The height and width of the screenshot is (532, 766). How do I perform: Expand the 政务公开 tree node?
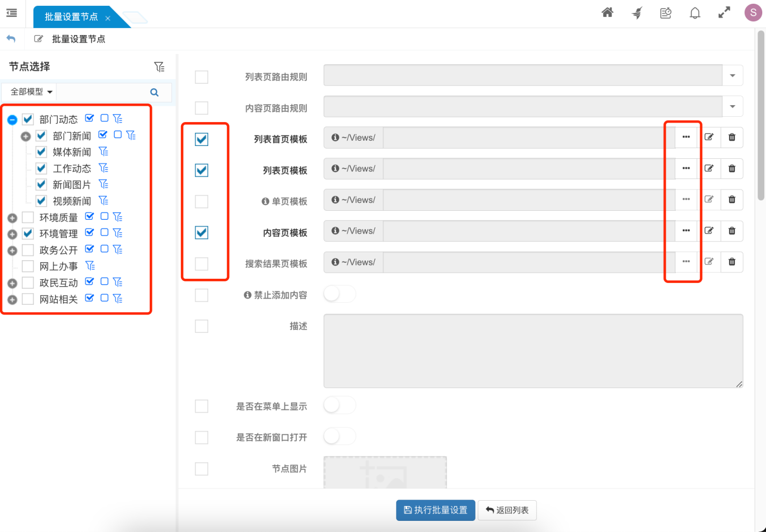click(12, 250)
